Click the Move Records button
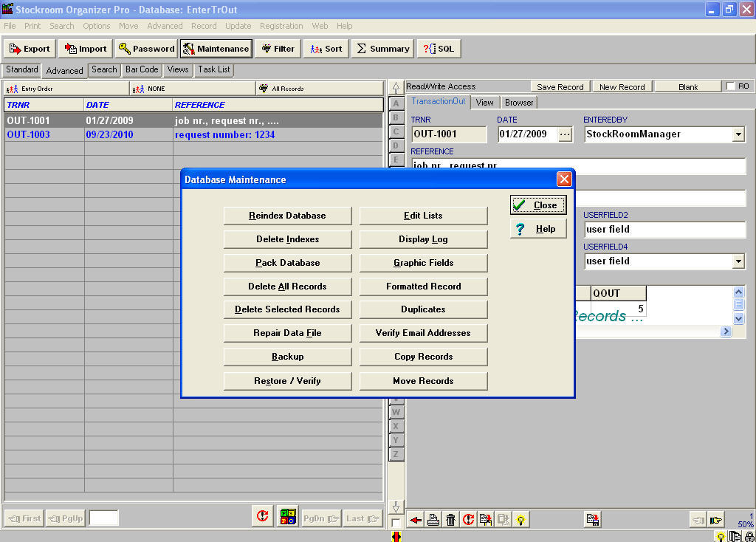The width and height of the screenshot is (756, 542). click(423, 381)
